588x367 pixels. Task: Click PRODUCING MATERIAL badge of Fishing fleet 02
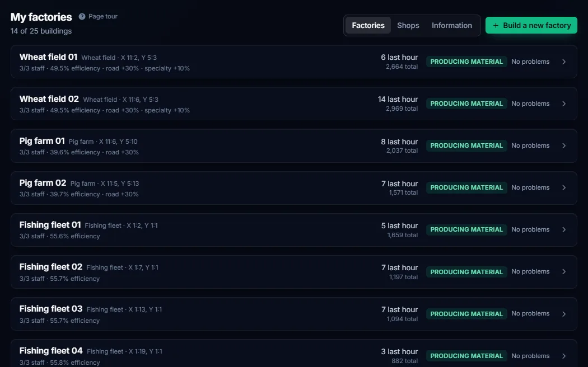(466, 272)
